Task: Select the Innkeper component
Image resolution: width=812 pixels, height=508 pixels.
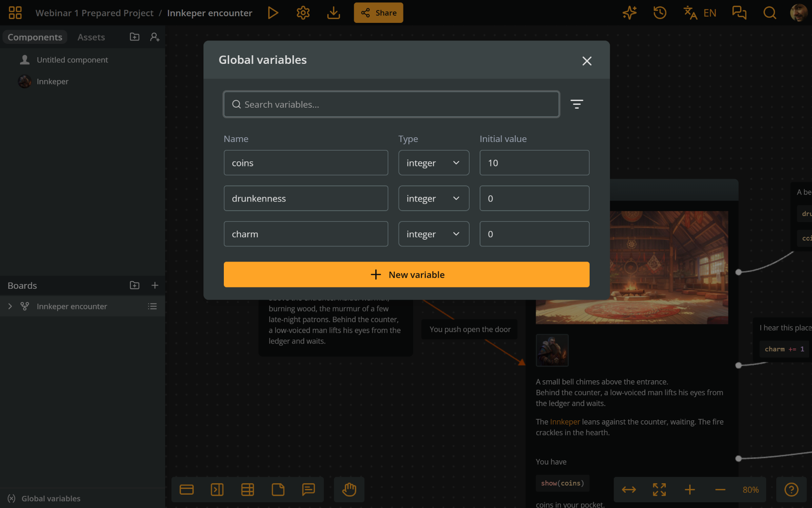Action: (x=83, y=81)
